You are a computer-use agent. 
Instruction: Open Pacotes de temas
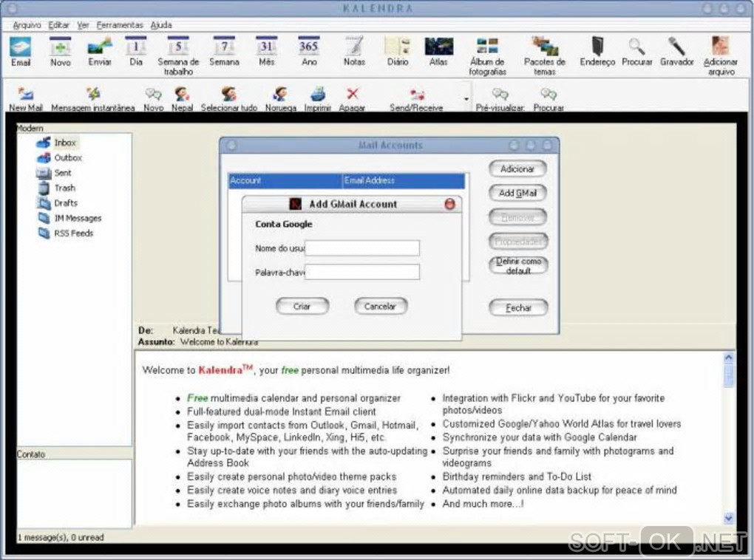tap(544, 56)
